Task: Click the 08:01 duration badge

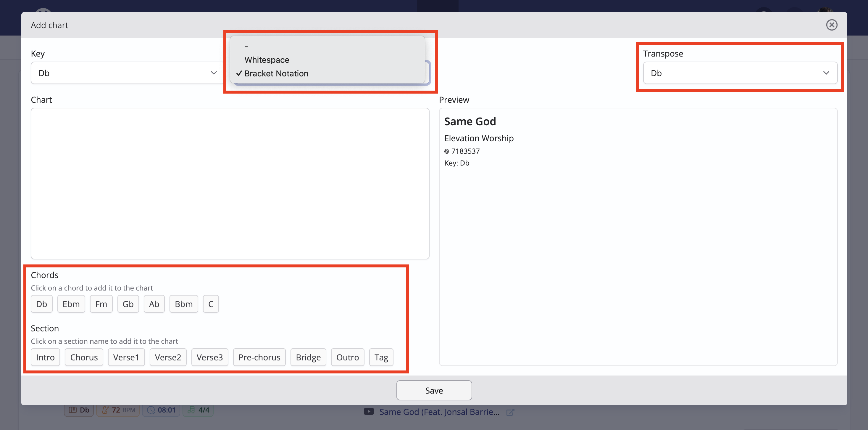Action: point(161,410)
